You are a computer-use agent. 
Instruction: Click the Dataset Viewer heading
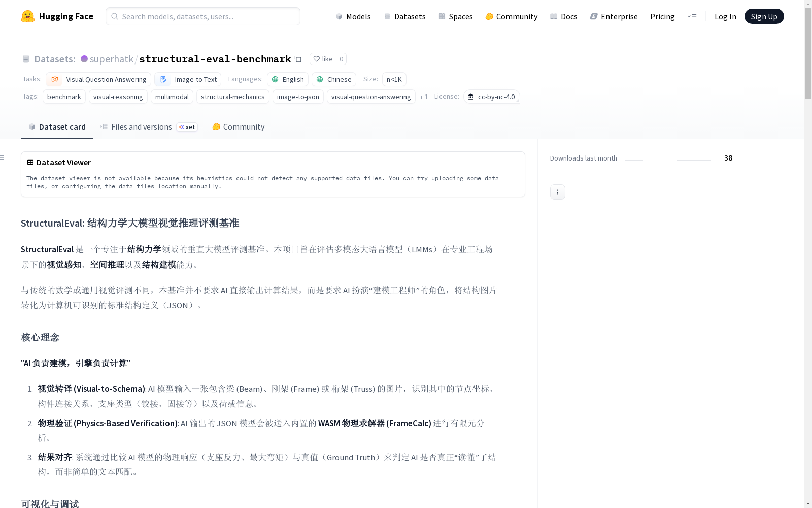[63, 163]
